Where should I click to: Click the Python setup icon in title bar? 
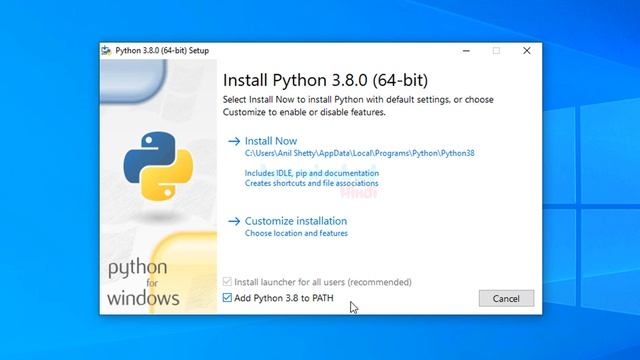[x=106, y=51]
